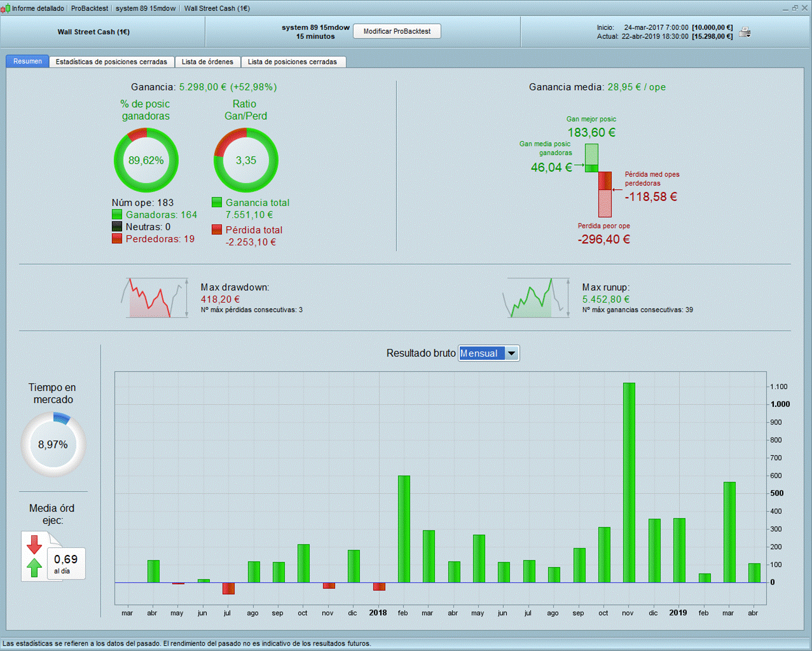Click the restore window button in title bar

pos(794,8)
